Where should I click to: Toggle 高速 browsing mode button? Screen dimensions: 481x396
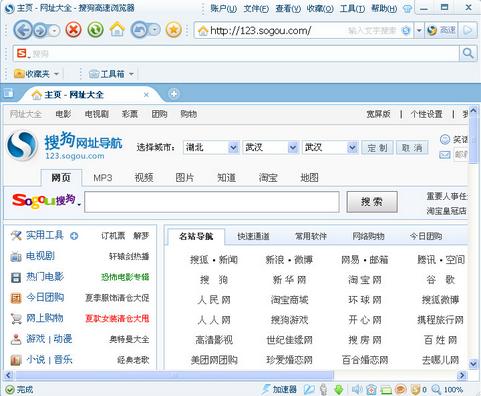click(442, 31)
